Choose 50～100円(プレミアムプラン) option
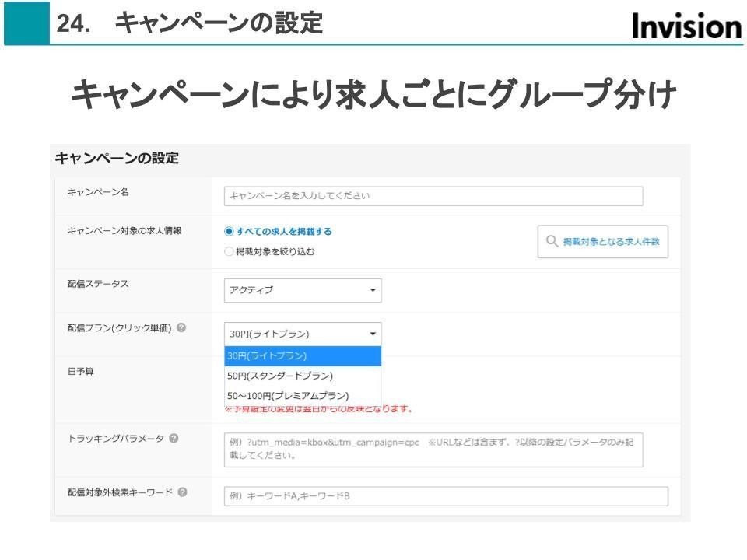Image resolution: width=747 pixels, height=560 pixels. (303, 396)
